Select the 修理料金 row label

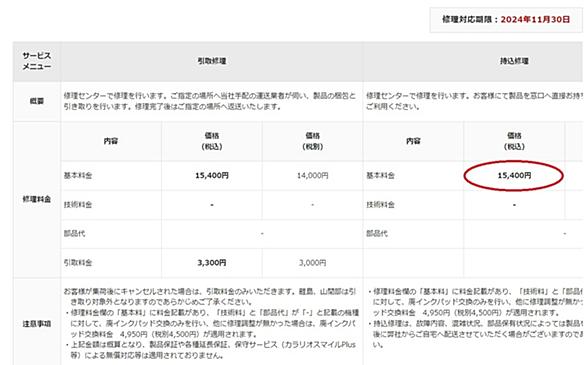click(37, 199)
